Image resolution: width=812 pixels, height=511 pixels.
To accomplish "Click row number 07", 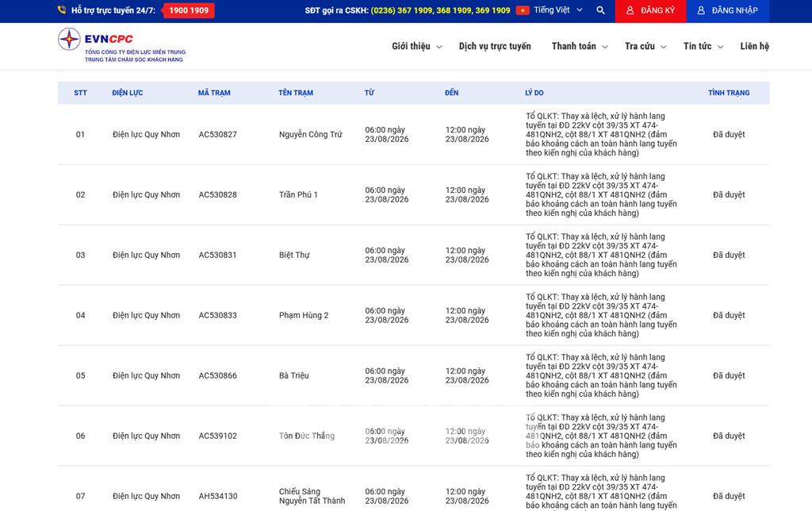I will 80,496.
